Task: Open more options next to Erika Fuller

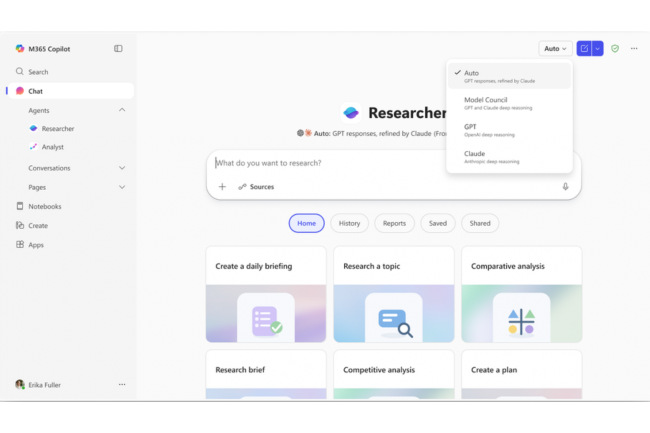Action: [122, 385]
